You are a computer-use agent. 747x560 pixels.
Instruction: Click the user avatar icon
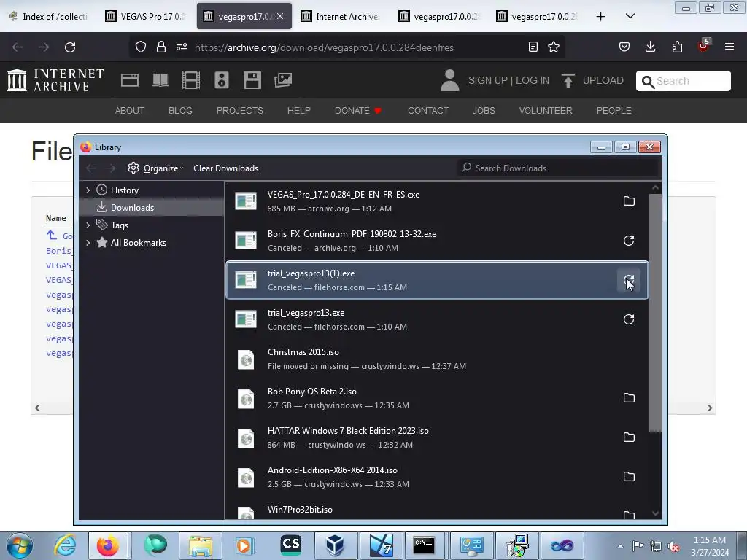point(449,80)
